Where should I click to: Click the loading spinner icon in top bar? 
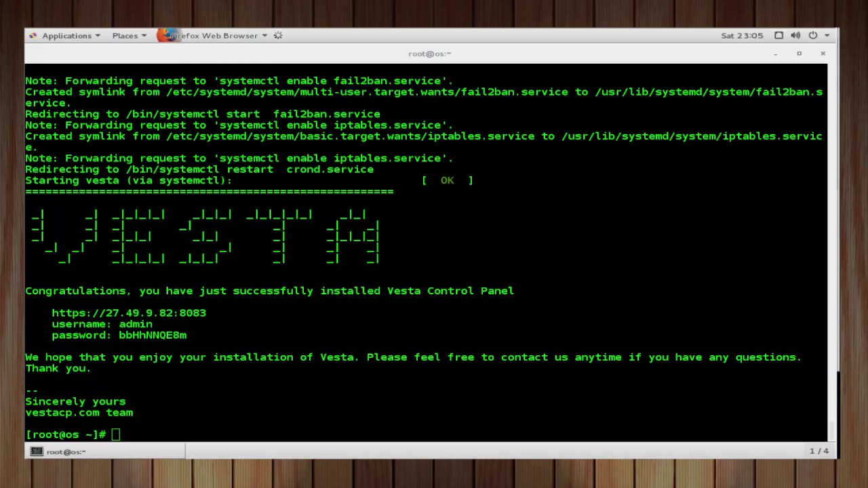tap(278, 35)
